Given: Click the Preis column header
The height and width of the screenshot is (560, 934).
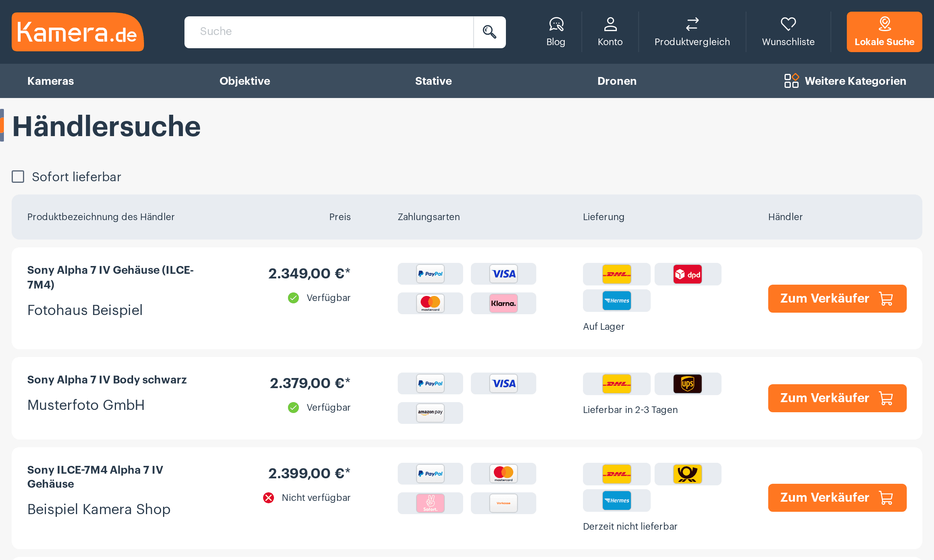Looking at the screenshot, I should [340, 217].
